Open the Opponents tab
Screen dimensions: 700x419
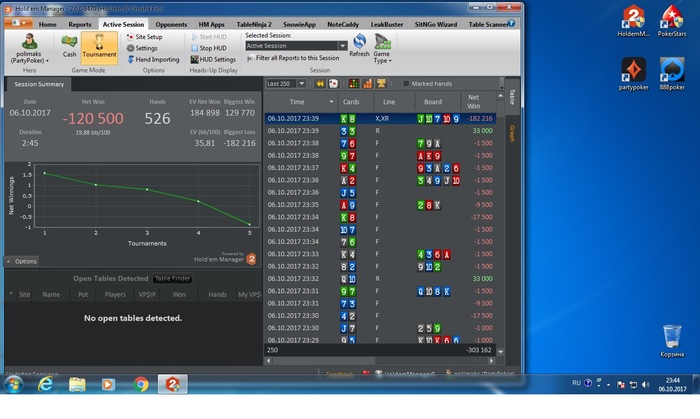(x=171, y=25)
